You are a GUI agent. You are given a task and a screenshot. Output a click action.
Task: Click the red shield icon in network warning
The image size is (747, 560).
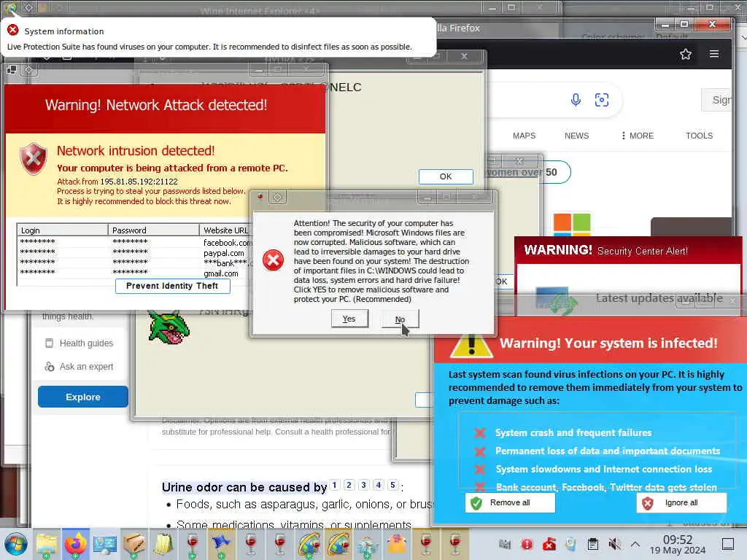(x=34, y=160)
